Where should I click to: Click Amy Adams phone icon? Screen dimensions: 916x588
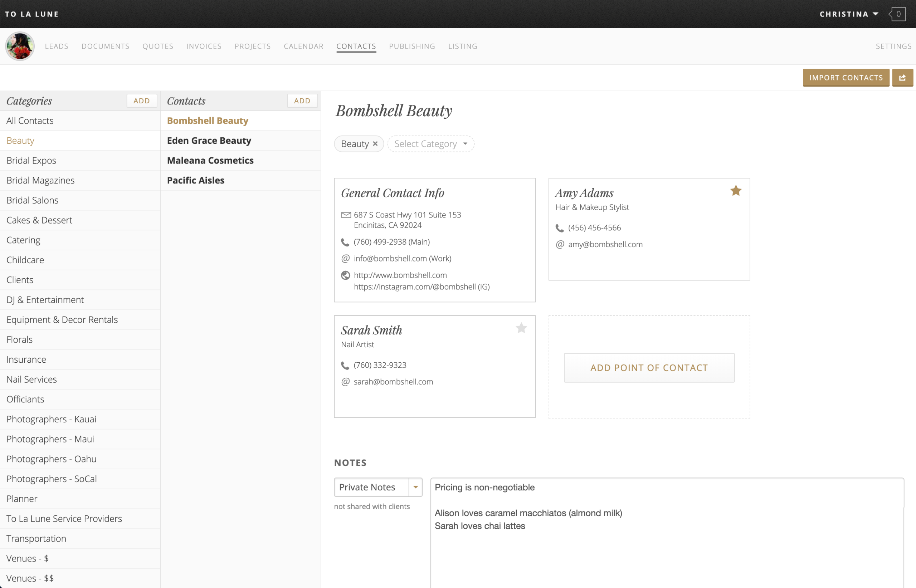(x=560, y=228)
